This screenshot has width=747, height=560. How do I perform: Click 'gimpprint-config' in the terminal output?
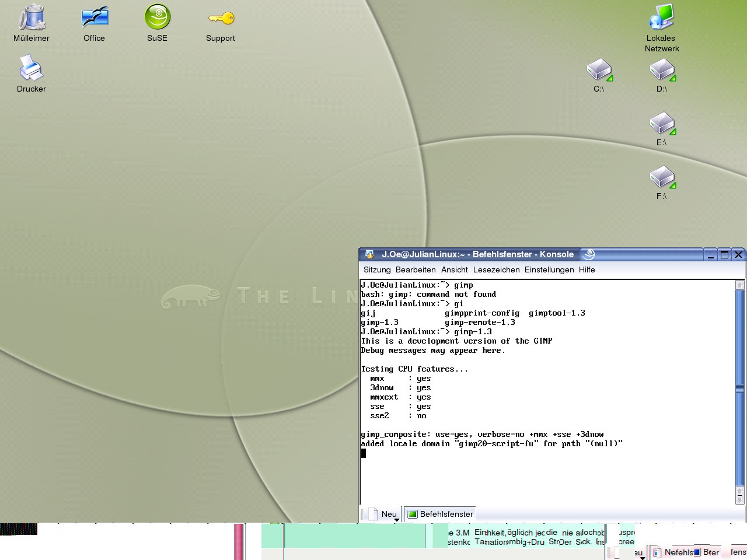click(482, 313)
